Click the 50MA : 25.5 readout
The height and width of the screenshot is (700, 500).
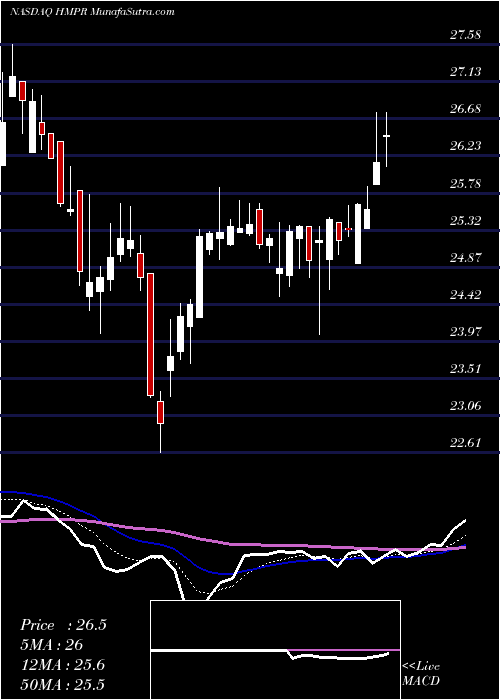[x=62, y=685]
